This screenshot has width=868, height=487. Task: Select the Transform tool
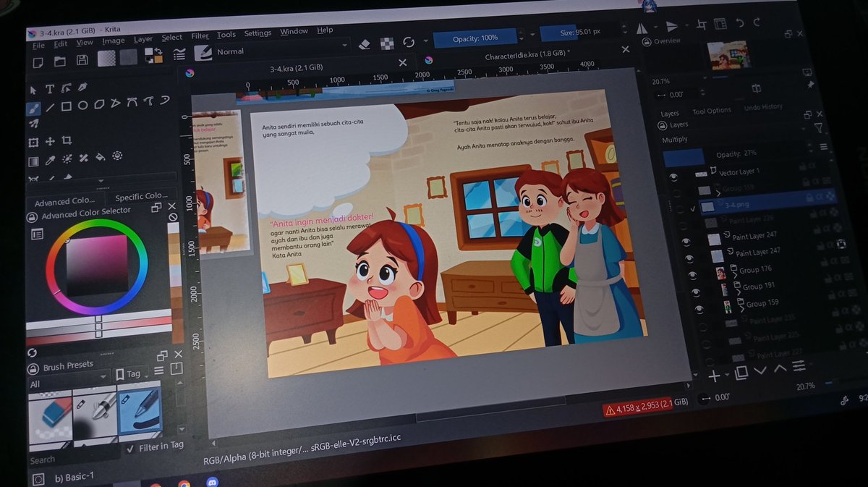click(x=33, y=143)
